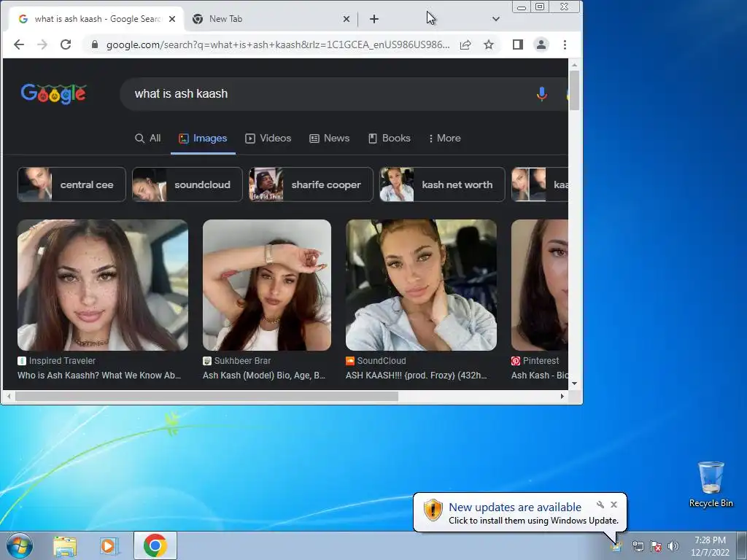
Task: Click the scroll-left arrow at bottom
Action: click(x=9, y=396)
